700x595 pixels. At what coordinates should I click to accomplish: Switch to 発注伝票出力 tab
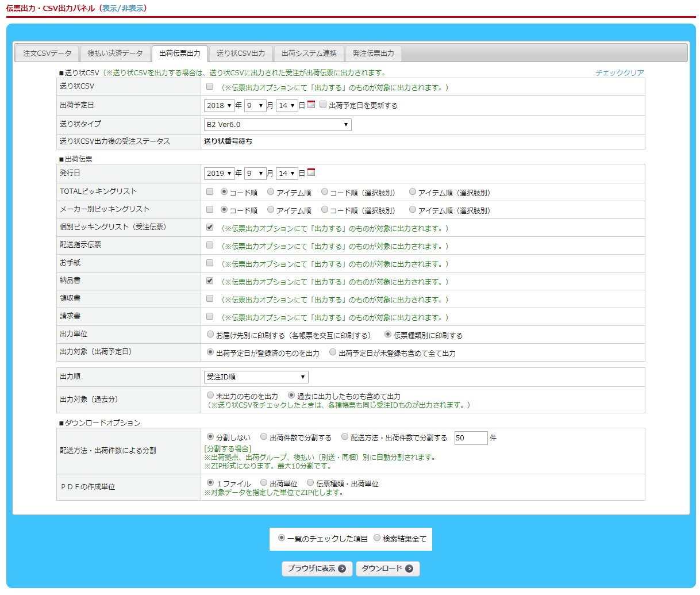point(374,53)
